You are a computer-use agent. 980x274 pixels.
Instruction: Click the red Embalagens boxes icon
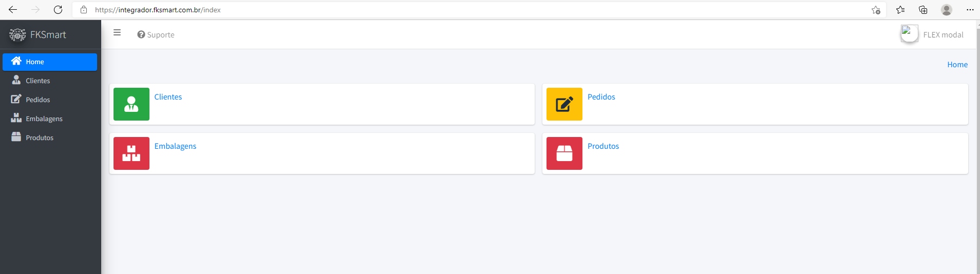(131, 153)
